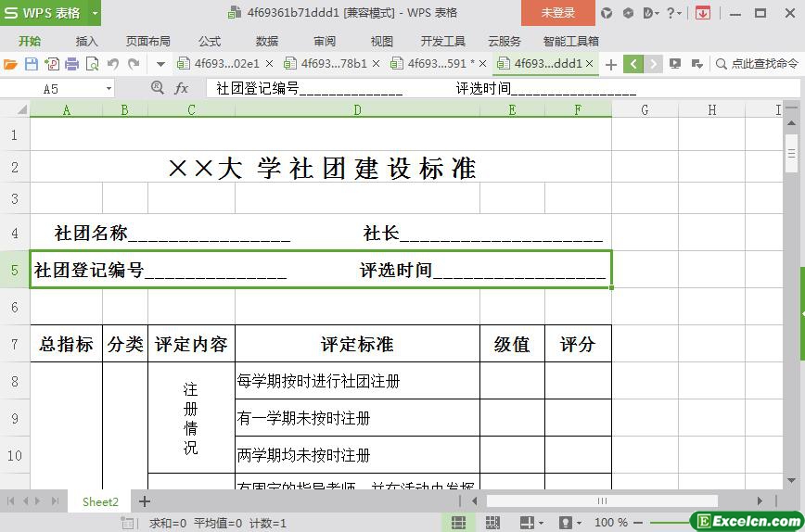Close the 4f693...591 document tab

482,64
